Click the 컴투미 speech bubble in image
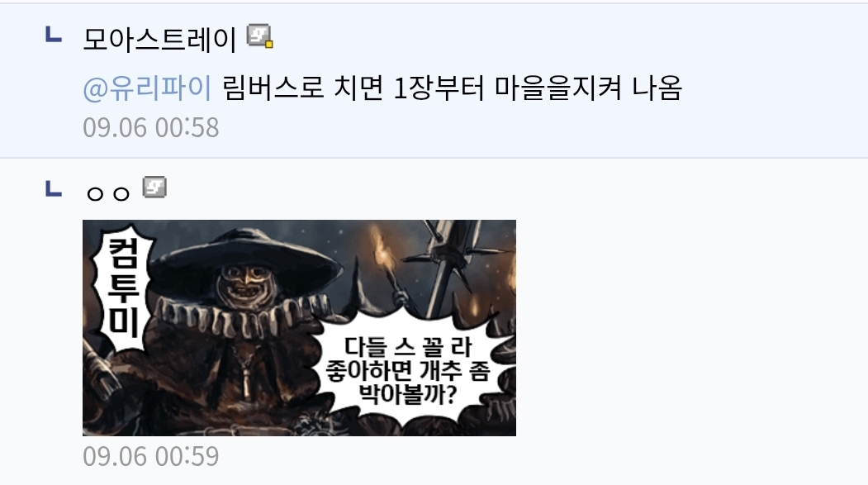The height and width of the screenshot is (485, 868). click(x=123, y=288)
